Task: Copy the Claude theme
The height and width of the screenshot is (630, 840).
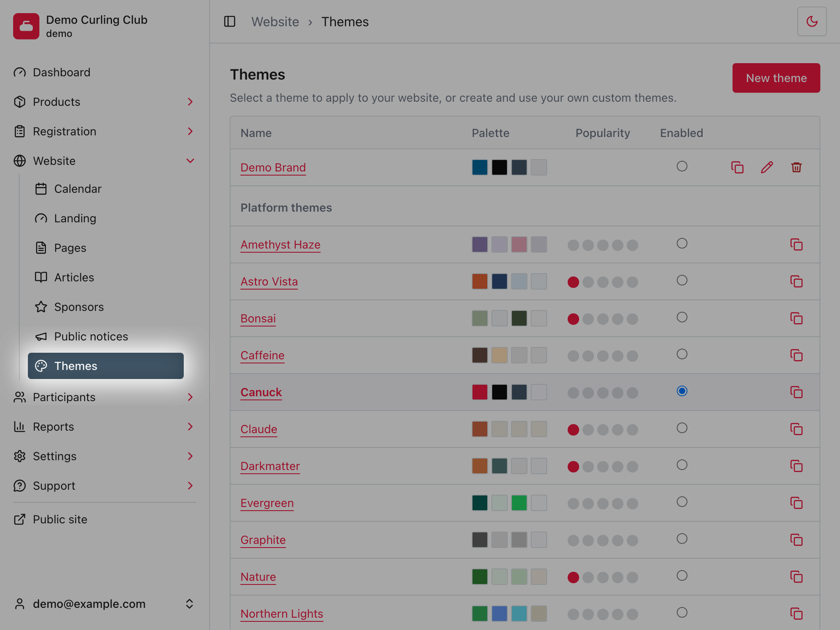Action: [796, 429]
